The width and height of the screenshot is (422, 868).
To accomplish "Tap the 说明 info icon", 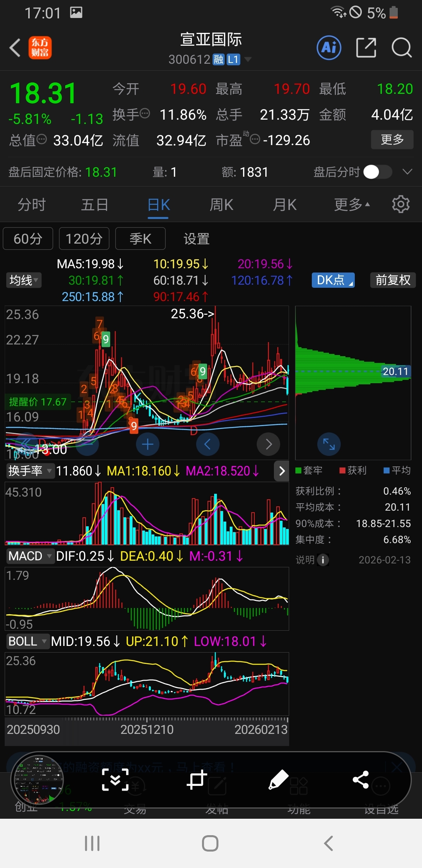I will tap(323, 560).
